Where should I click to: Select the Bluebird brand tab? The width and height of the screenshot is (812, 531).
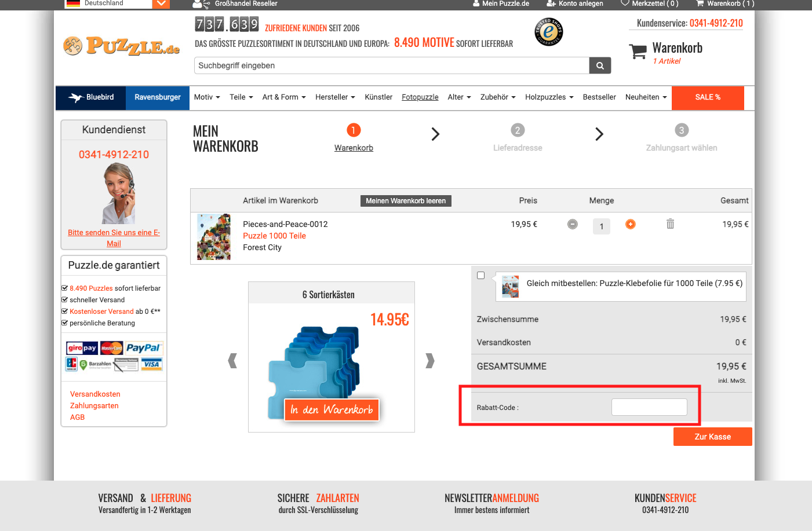[91, 97]
